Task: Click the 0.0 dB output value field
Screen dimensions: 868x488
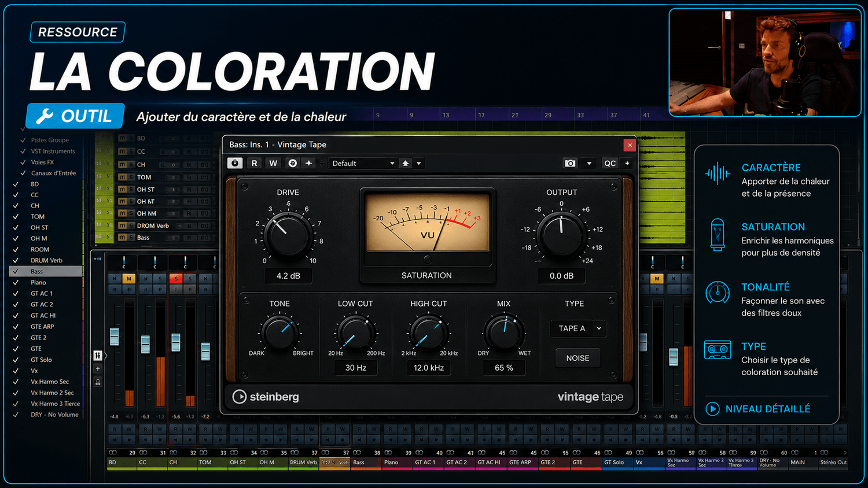Action: tap(561, 276)
